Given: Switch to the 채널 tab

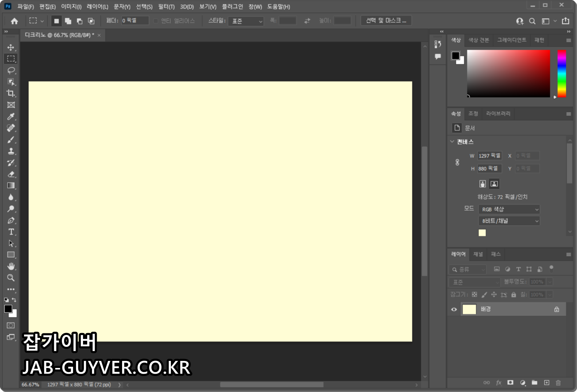Looking at the screenshot, I should pos(478,254).
